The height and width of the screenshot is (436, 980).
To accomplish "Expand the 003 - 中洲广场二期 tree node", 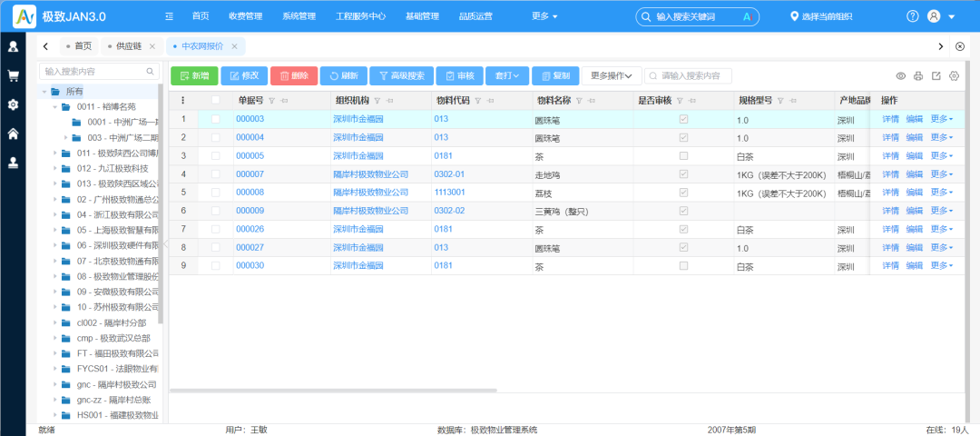I will [65, 138].
